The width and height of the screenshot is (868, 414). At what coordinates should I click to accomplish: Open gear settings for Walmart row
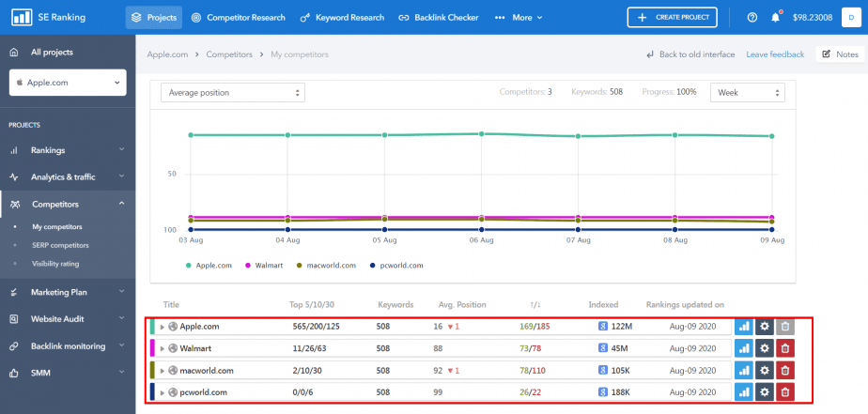765,348
